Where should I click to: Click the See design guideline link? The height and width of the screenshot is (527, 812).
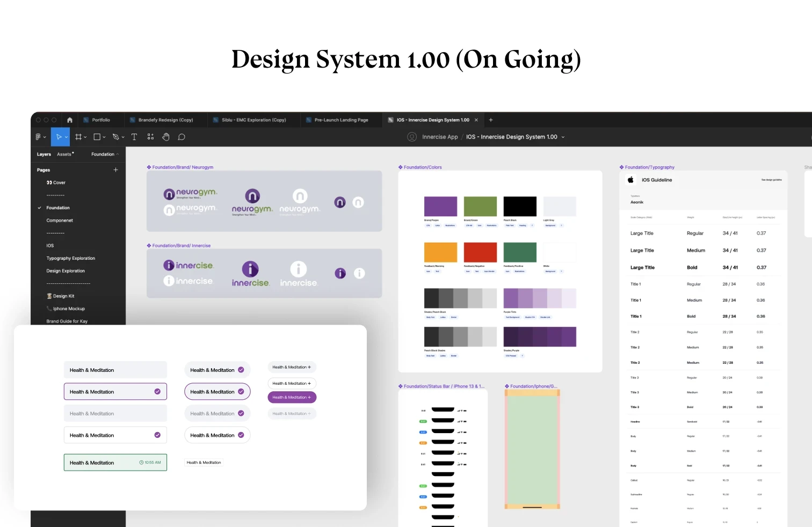(x=771, y=180)
